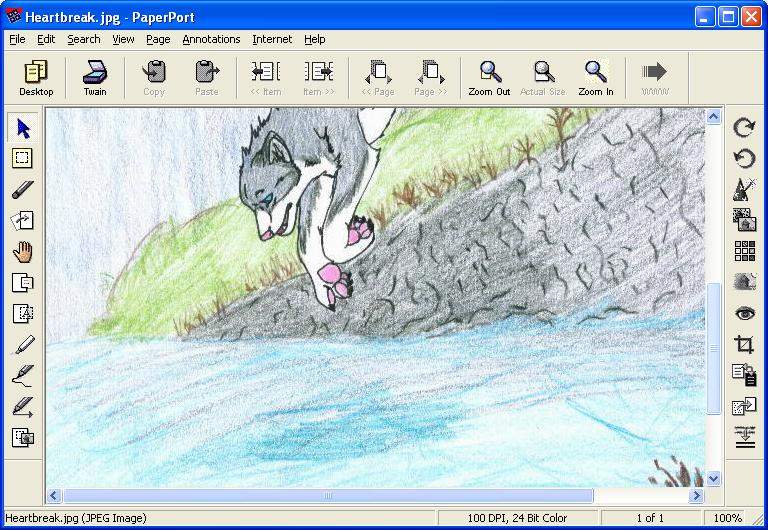
Task: Click the 100% zoom status indicator
Action: 727,518
